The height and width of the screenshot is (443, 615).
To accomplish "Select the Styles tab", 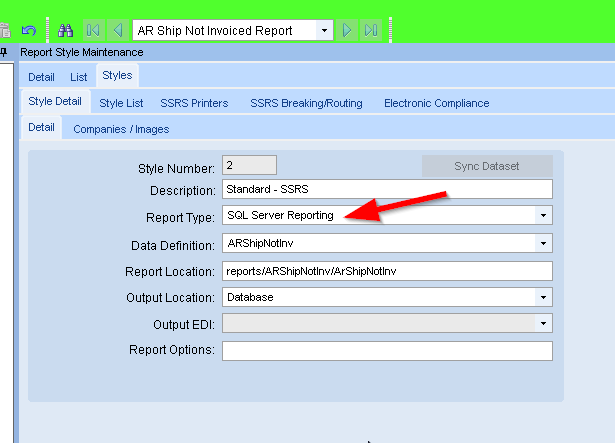I will coord(117,75).
